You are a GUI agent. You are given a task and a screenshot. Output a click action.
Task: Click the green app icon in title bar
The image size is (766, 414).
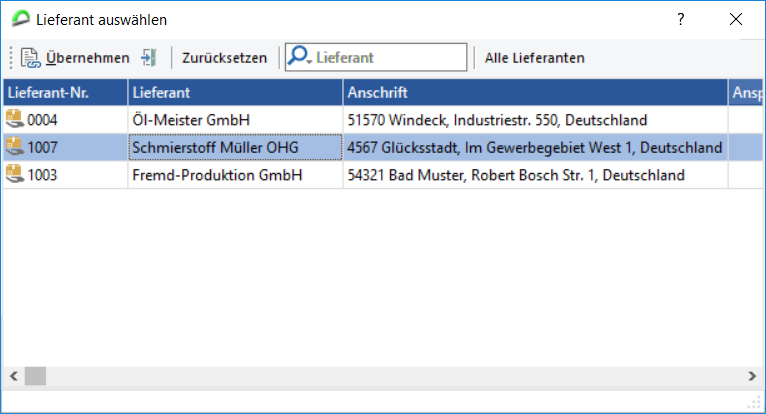point(21,19)
